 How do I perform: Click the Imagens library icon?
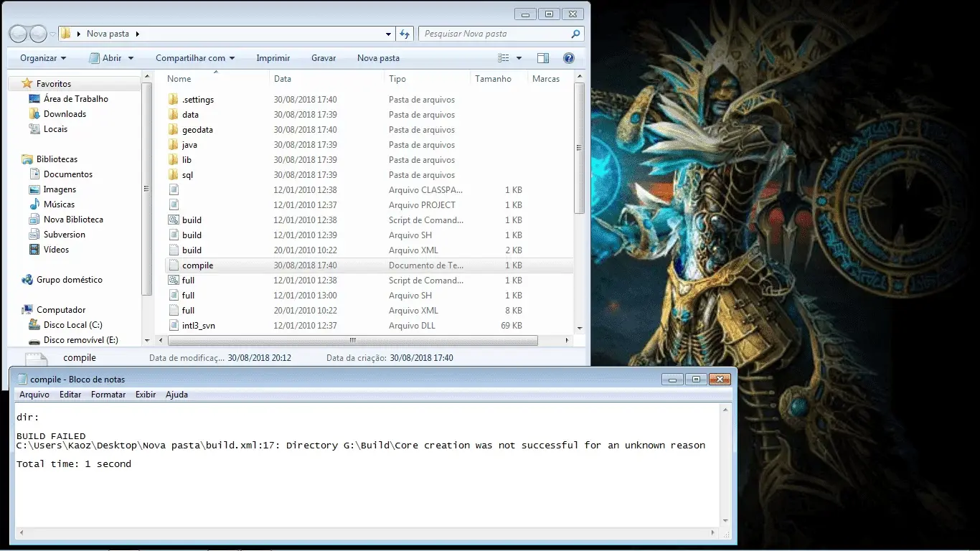pos(34,189)
